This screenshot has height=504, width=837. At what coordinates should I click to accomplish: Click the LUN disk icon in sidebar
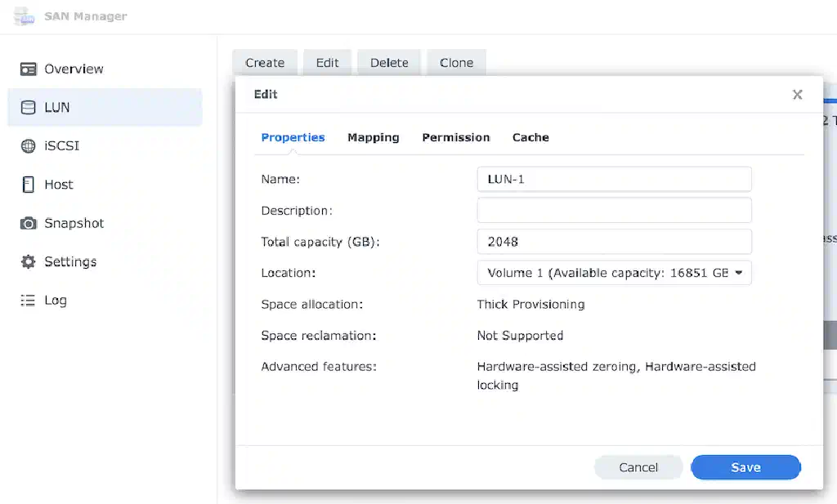(29, 107)
